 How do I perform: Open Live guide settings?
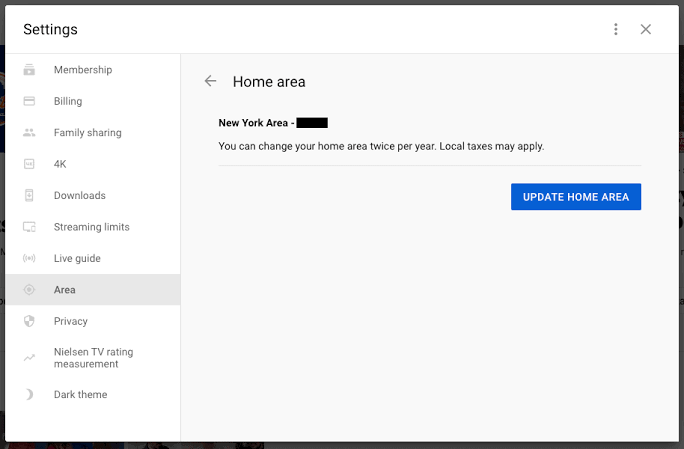93,258
